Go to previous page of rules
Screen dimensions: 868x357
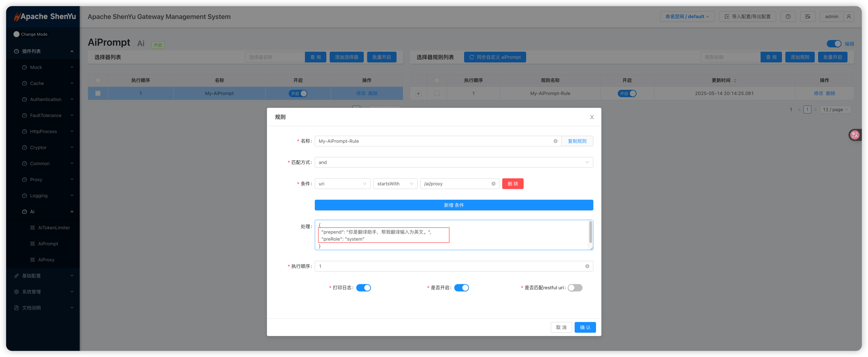click(799, 109)
